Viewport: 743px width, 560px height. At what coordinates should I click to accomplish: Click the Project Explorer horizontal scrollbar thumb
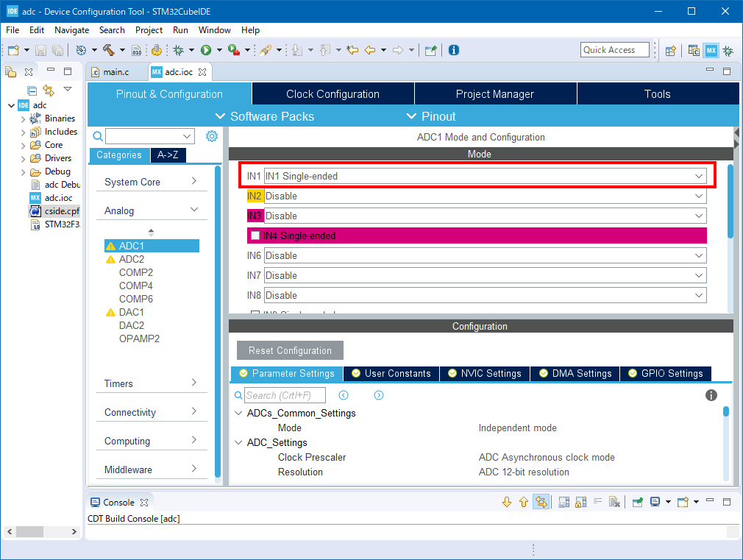tap(30, 531)
